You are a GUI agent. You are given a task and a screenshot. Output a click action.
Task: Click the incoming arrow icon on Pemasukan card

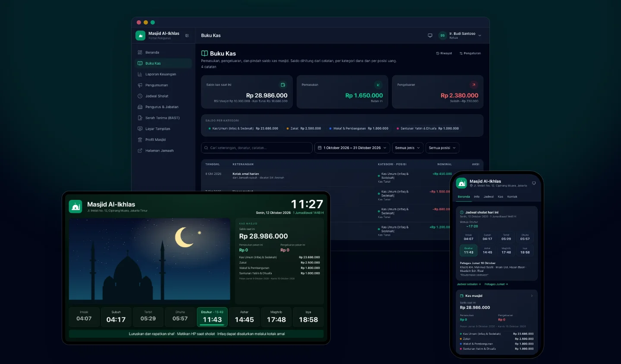(x=378, y=85)
